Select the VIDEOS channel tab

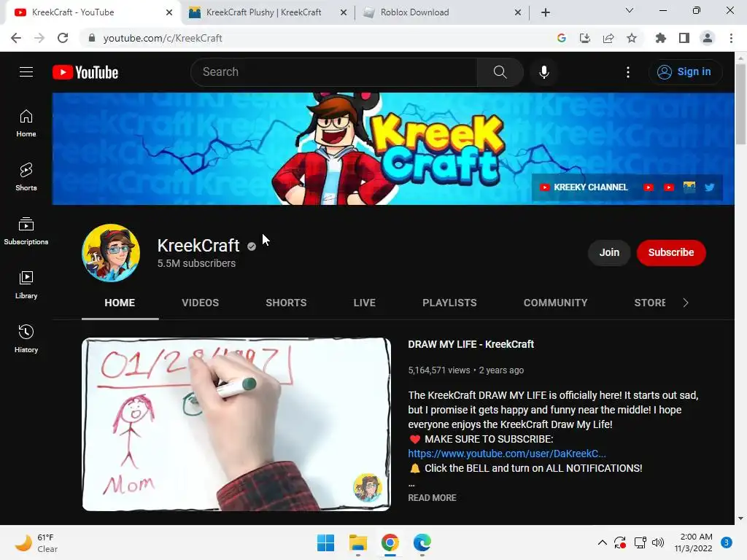200,303
